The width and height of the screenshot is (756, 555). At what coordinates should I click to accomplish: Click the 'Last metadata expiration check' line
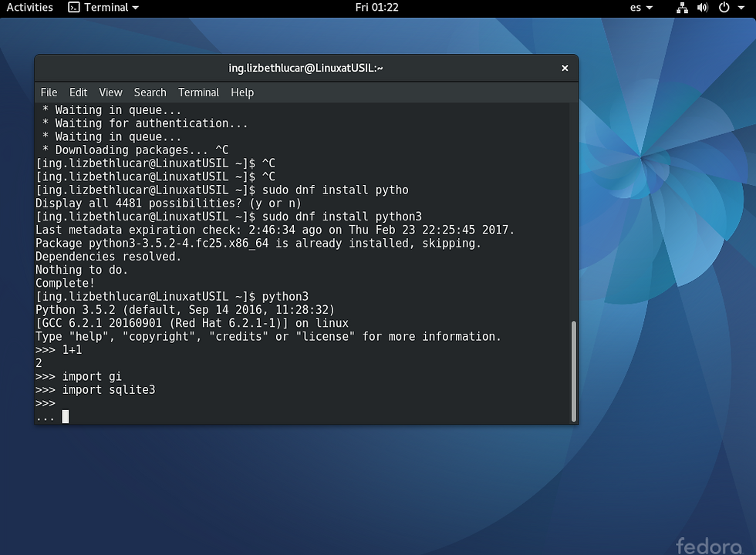point(275,230)
